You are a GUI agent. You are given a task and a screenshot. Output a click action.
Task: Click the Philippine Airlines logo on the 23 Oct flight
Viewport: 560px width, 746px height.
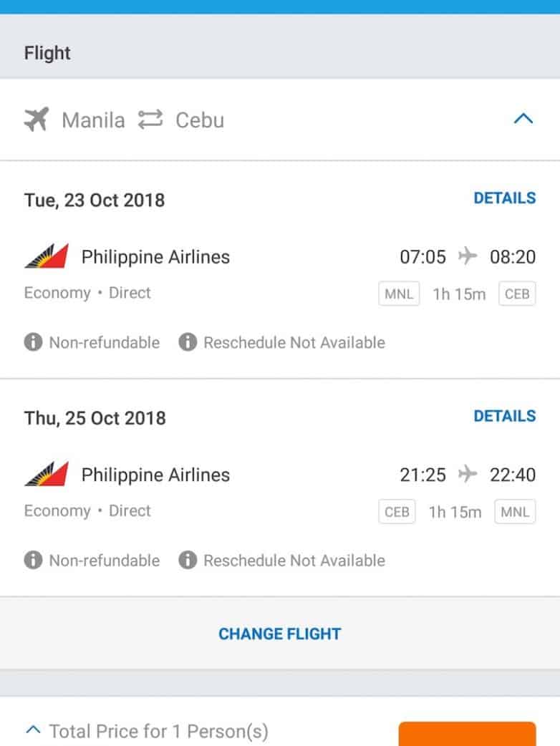click(x=47, y=256)
